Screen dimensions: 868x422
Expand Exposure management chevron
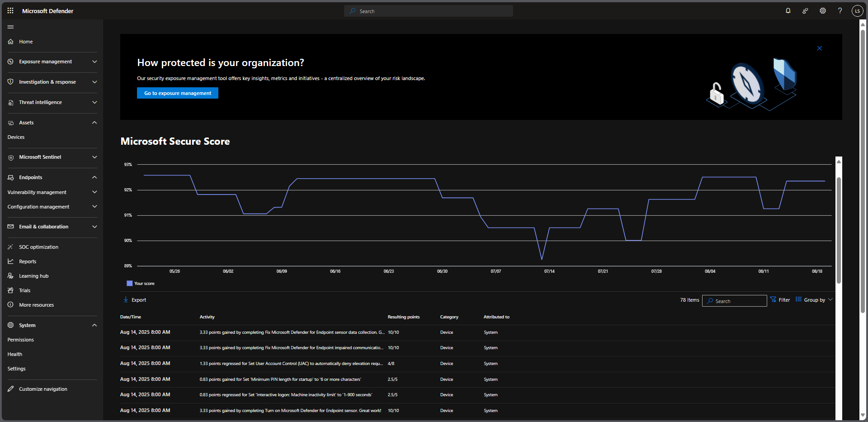coord(94,62)
